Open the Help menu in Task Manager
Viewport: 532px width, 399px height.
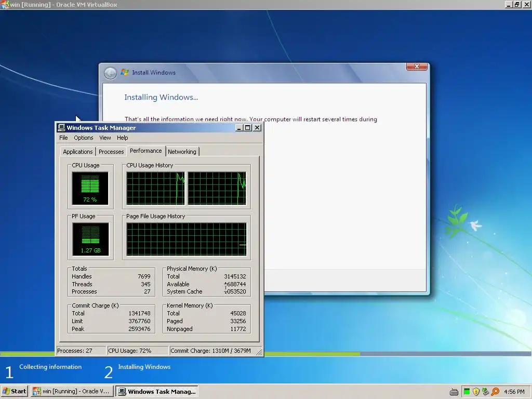[x=123, y=138]
